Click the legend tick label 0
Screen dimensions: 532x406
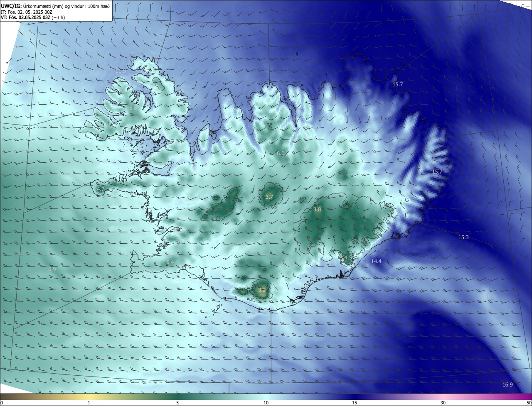click(x=2, y=402)
